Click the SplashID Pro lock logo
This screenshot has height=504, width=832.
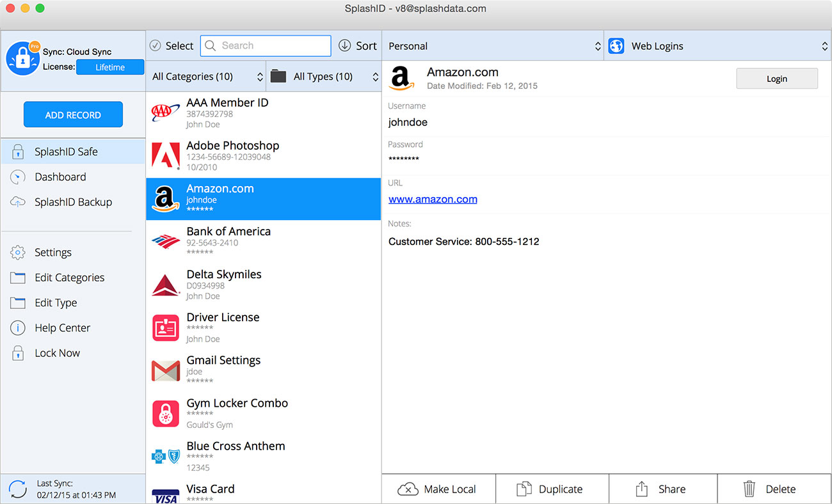23,59
